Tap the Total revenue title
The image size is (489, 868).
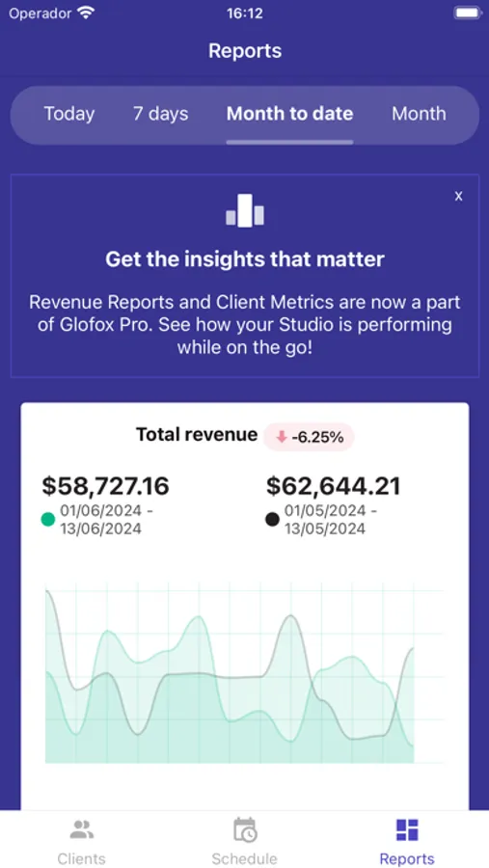pos(197,435)
